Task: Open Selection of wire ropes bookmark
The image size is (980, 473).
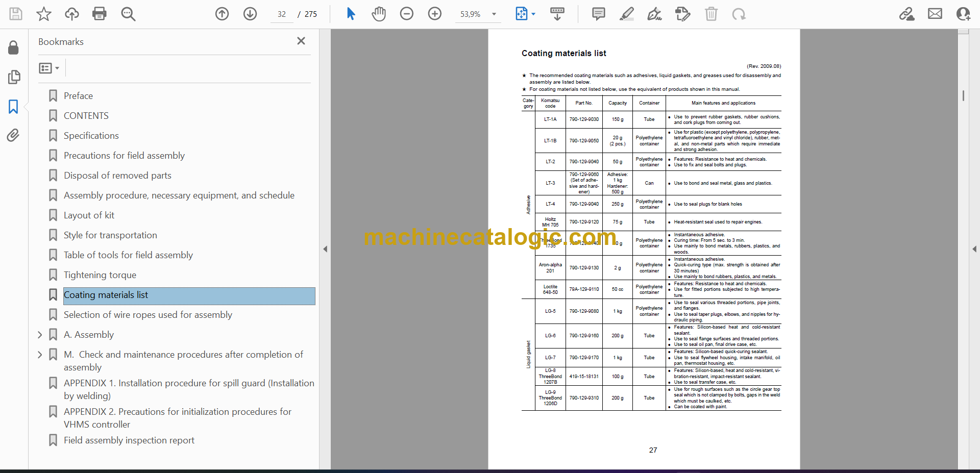Action: point(148,315)
